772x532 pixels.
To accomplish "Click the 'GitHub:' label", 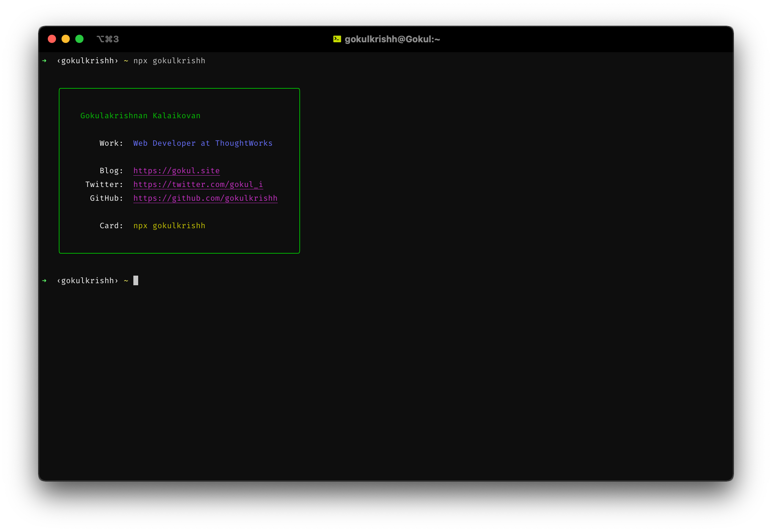I will coord(107,198).
